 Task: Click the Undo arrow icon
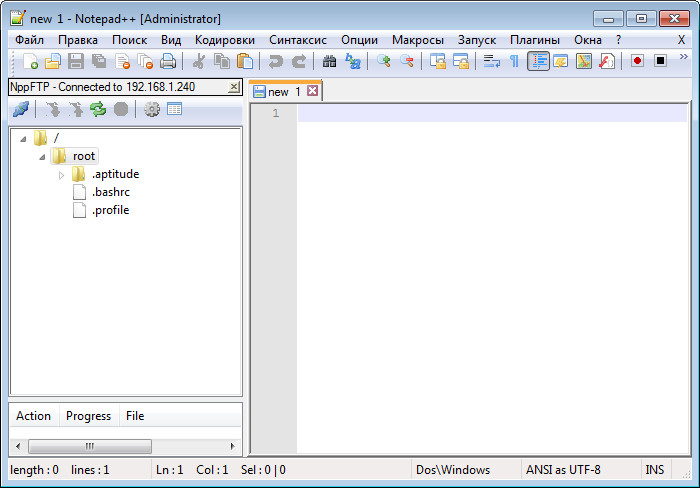click(275, 61)
